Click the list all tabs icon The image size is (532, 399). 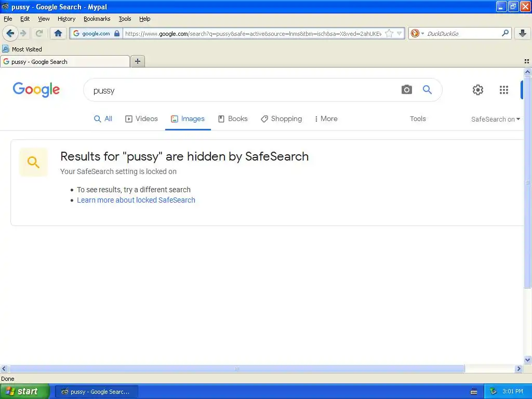[x=527, y=61]
